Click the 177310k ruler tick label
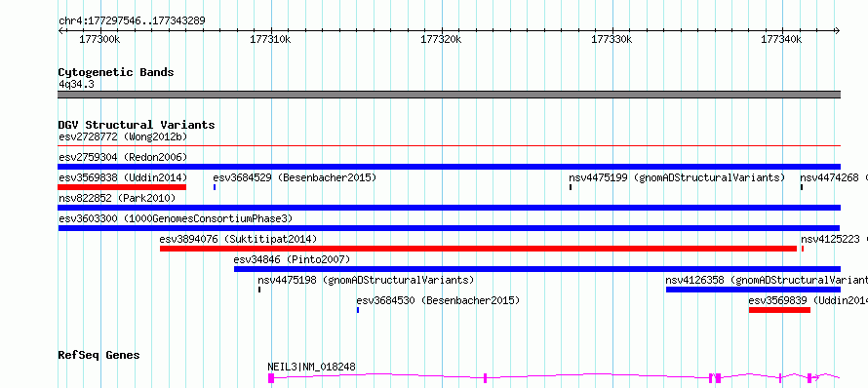868x388 pixels. [270, 39]
